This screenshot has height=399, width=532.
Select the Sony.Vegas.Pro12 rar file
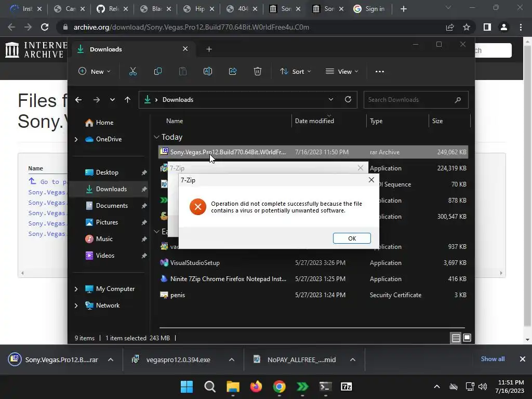[313, 152]
